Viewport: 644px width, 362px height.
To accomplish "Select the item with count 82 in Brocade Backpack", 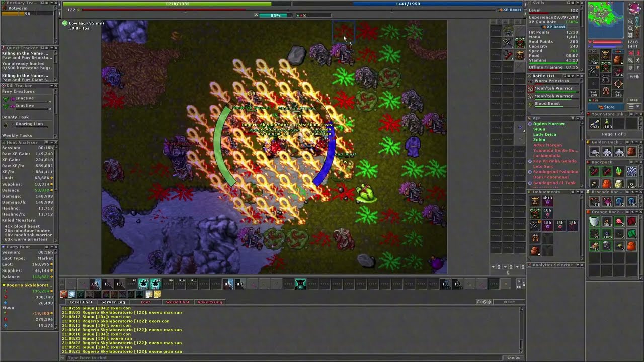I will [x=619, y=201].
